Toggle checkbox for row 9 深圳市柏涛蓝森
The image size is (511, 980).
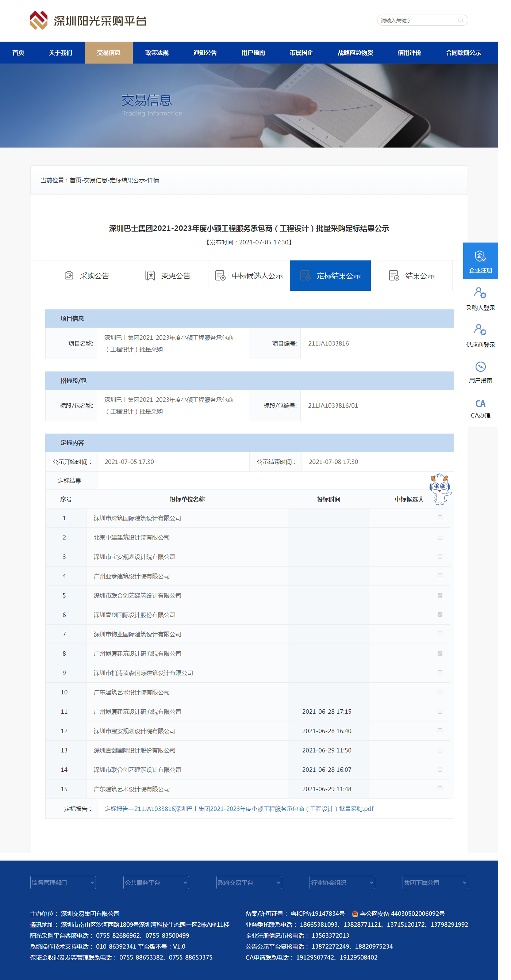440,672
